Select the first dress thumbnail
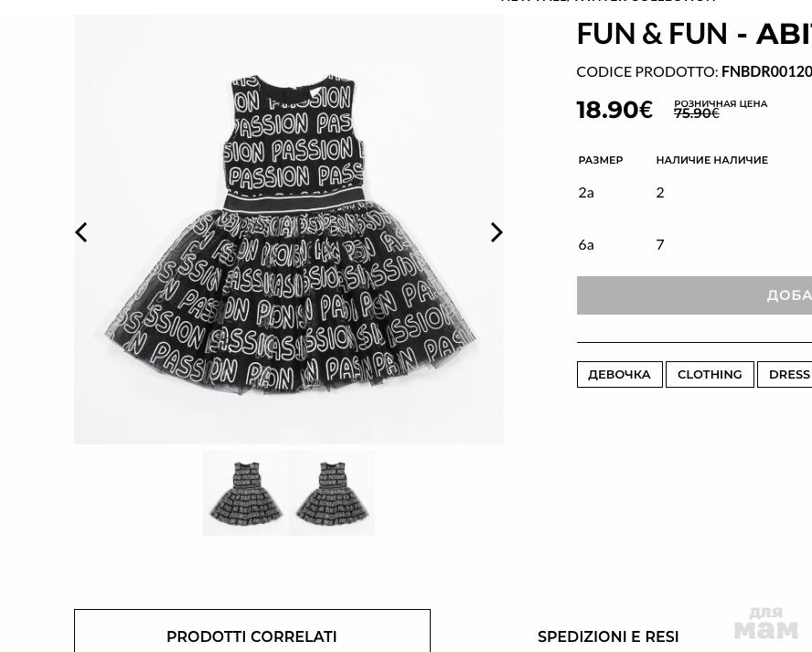The image size is (812, 652). click(246, 493)
